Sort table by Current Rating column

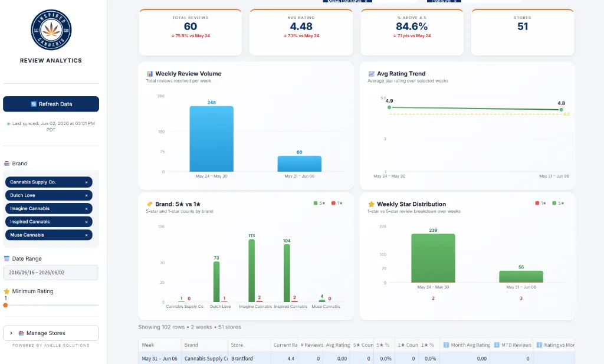(x=285, y=345)
